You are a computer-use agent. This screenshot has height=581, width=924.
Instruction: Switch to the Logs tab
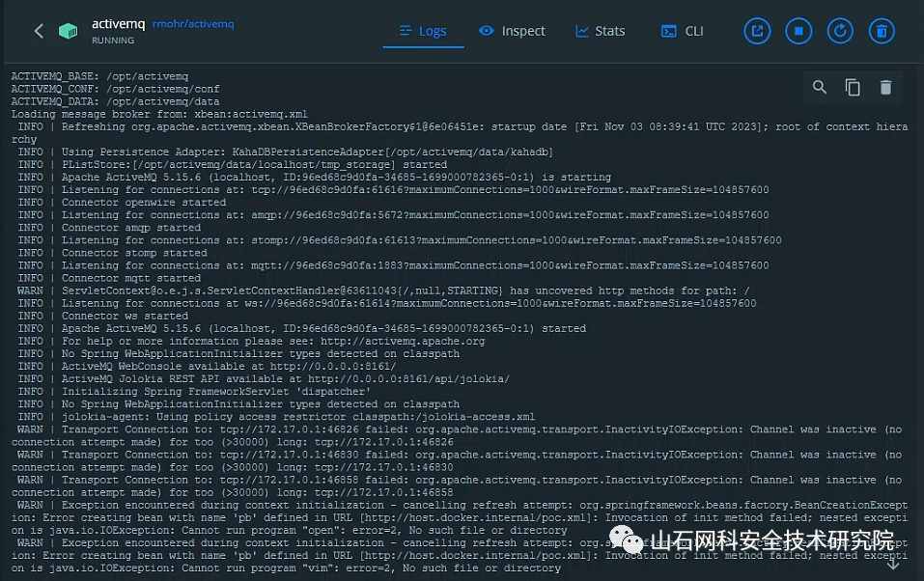pos(423,31)
